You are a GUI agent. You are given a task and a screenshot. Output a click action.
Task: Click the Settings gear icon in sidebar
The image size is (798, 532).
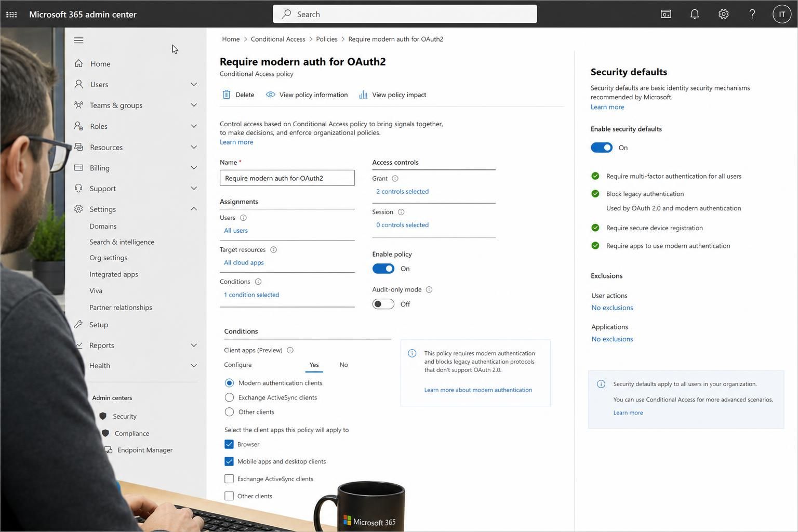click(78, 209)
